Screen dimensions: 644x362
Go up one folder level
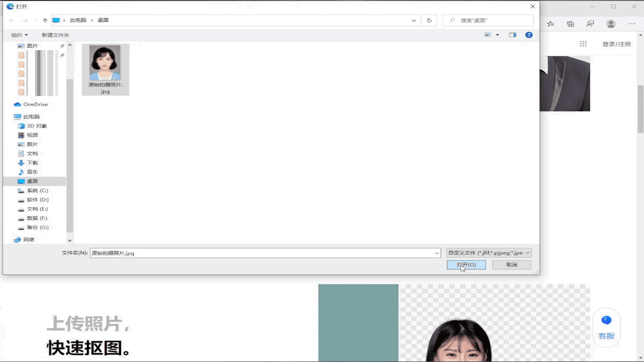45,20
